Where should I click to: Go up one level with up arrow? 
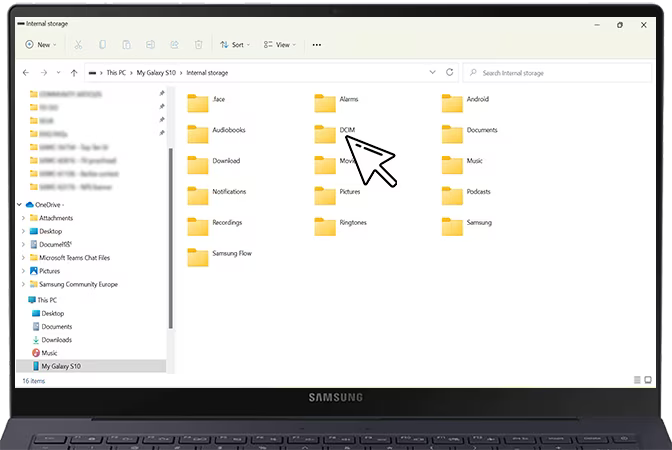74,73
